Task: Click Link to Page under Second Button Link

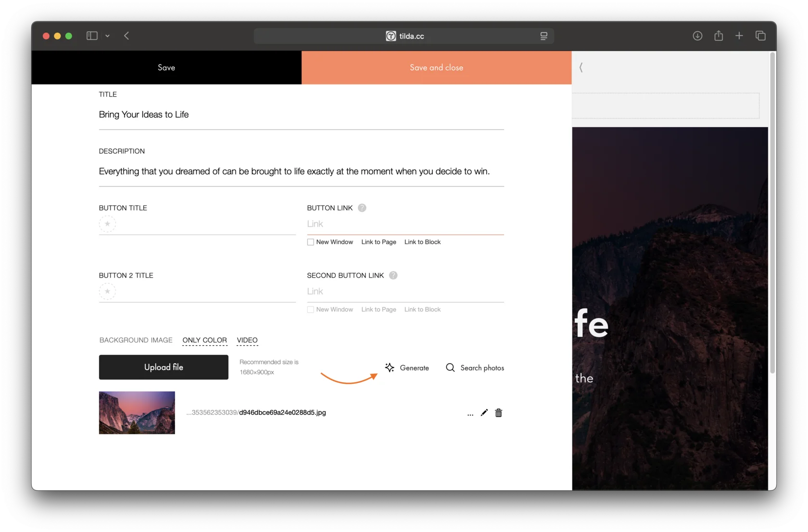Action: point(379,309)
